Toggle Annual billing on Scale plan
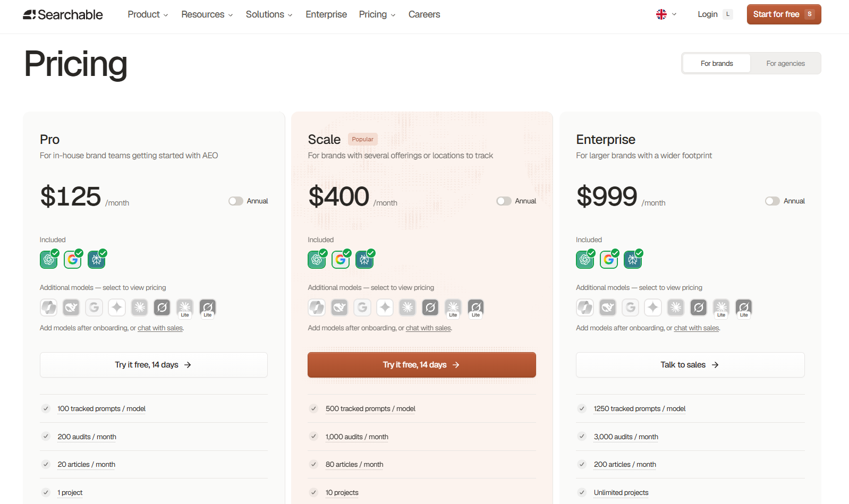This screenshot has width=849, height=504. (x=504, y=201)
